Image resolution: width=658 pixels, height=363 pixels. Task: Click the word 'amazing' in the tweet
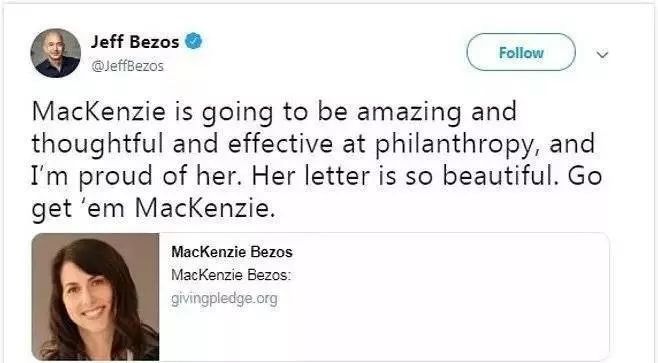409,112
